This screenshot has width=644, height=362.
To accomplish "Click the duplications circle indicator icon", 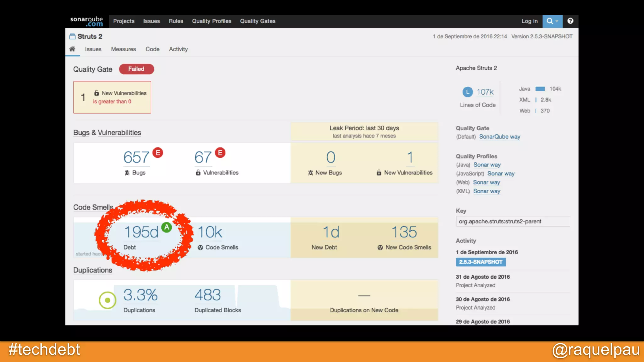I will point(108,300).
